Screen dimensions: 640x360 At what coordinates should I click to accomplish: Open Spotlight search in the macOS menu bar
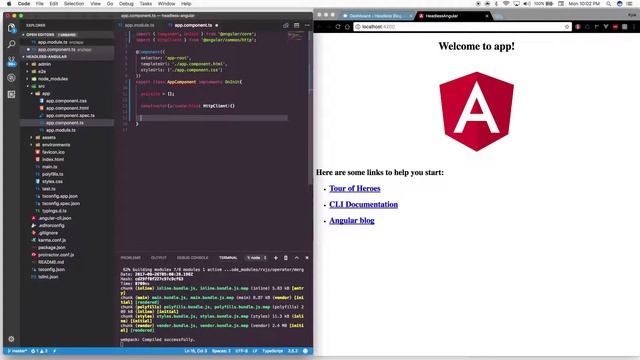coord(609,4)
